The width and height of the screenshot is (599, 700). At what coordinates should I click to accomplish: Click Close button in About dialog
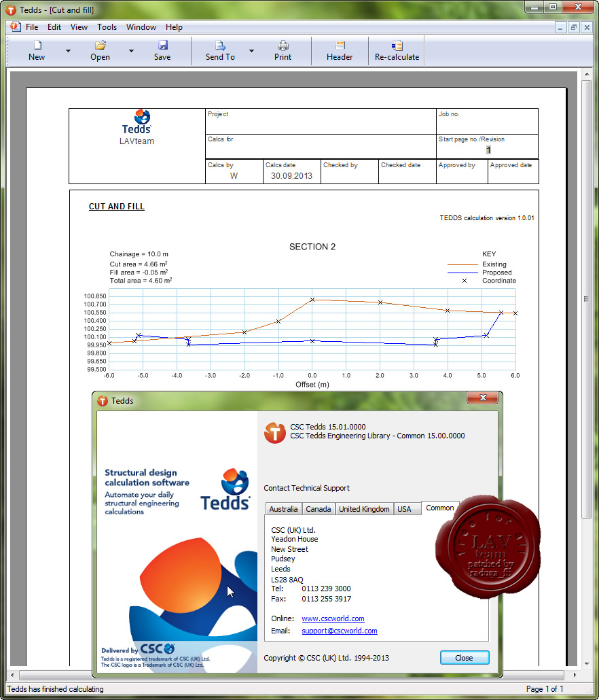pyautogui.click(x=465, y=658)
